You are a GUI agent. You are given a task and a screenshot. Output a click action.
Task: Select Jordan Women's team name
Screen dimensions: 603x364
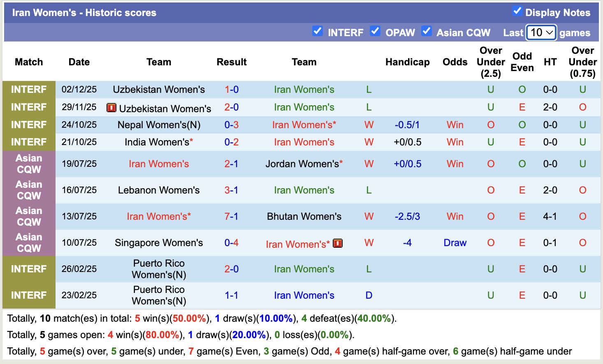[x=302, y=164]
